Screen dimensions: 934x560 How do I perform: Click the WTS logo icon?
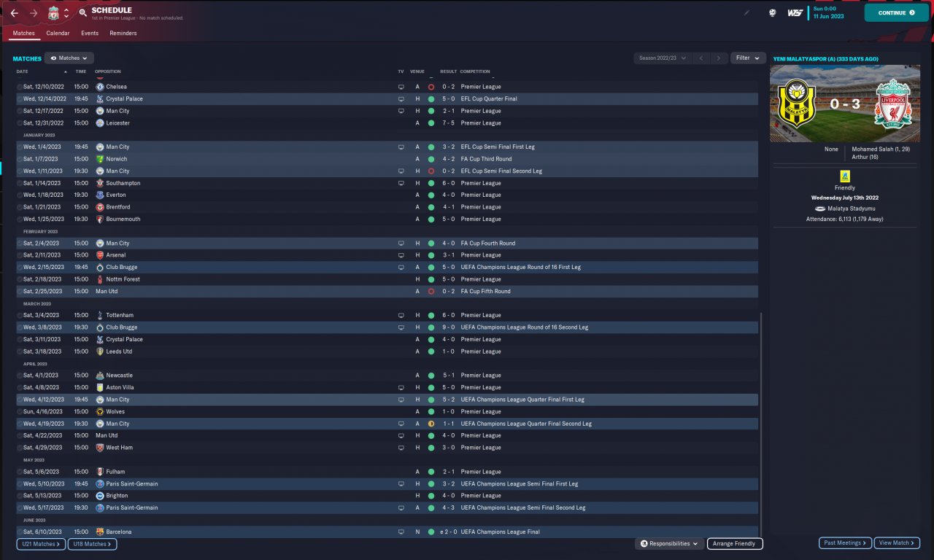[x=795, y=12]
